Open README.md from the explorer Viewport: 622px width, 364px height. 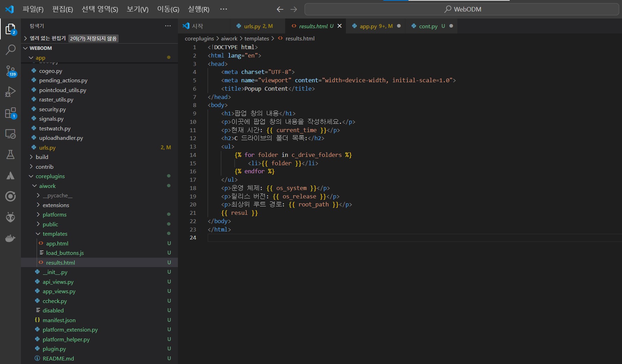tap(58, 358)
